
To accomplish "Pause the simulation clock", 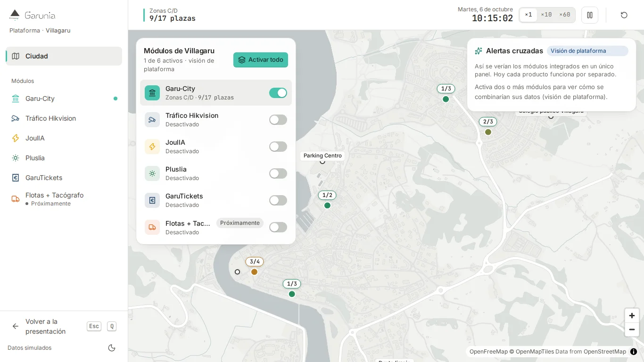I will point(590,15).
